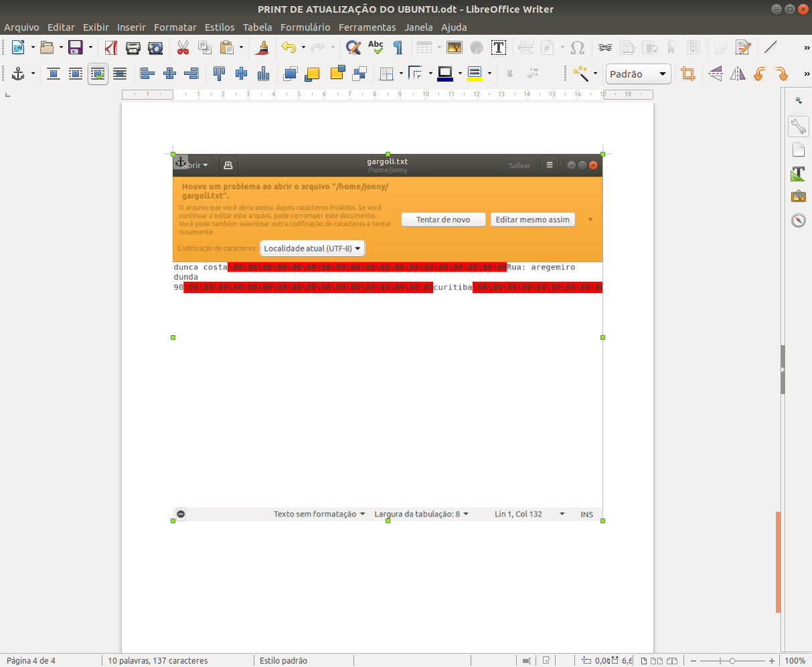Paste with the clipboard icon
812x667 pixels.
227,47
